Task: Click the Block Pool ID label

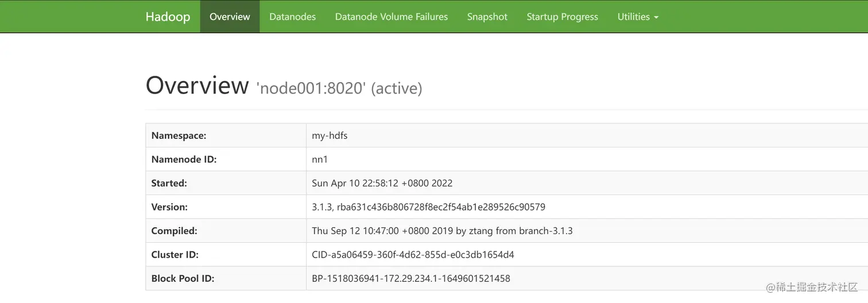Action: [183, 278]
